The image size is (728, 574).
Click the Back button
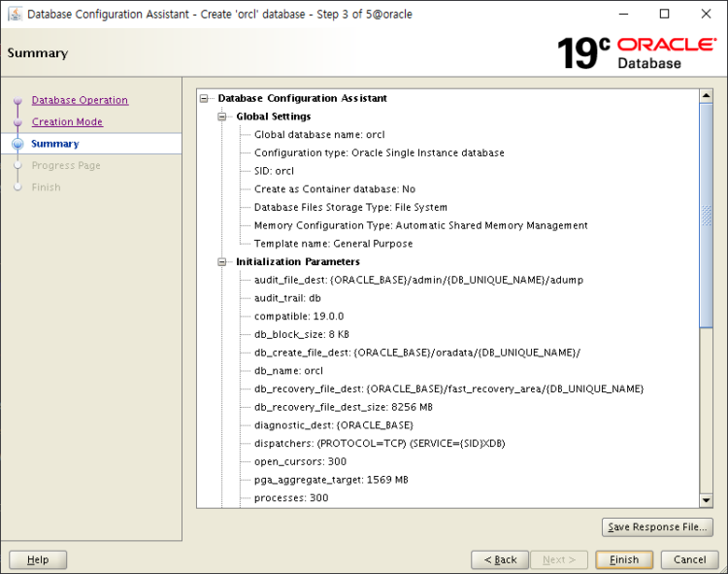500,559
